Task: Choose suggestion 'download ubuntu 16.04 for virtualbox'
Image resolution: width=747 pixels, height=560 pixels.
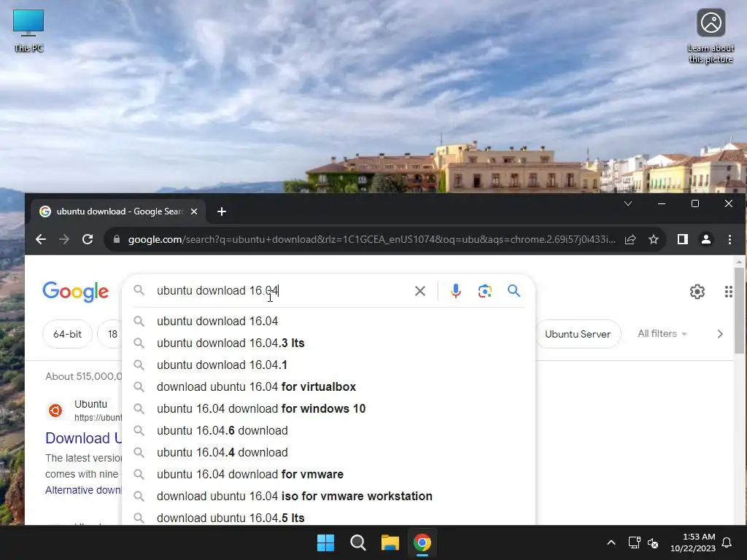Action: (329, 386)
